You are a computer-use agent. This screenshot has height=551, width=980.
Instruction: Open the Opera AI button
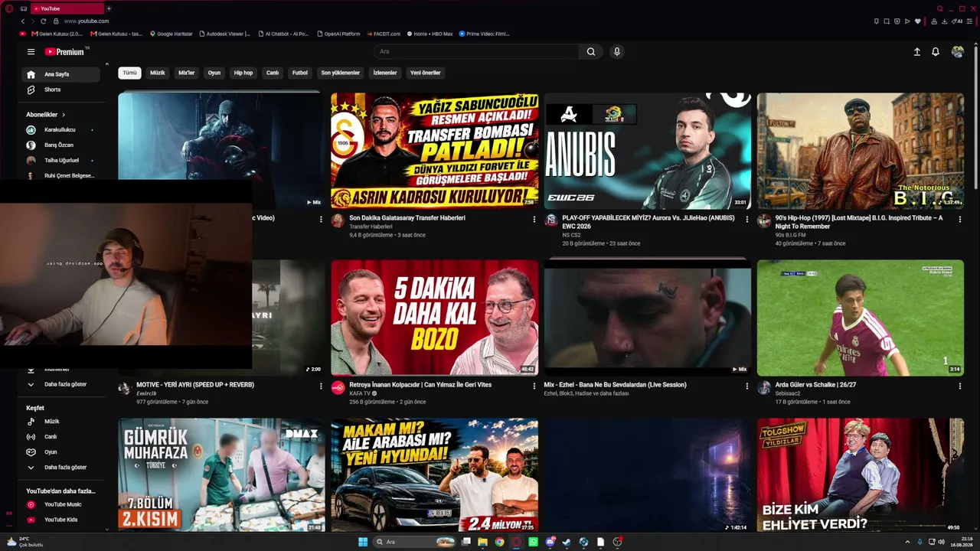click(x=959, y=21)
